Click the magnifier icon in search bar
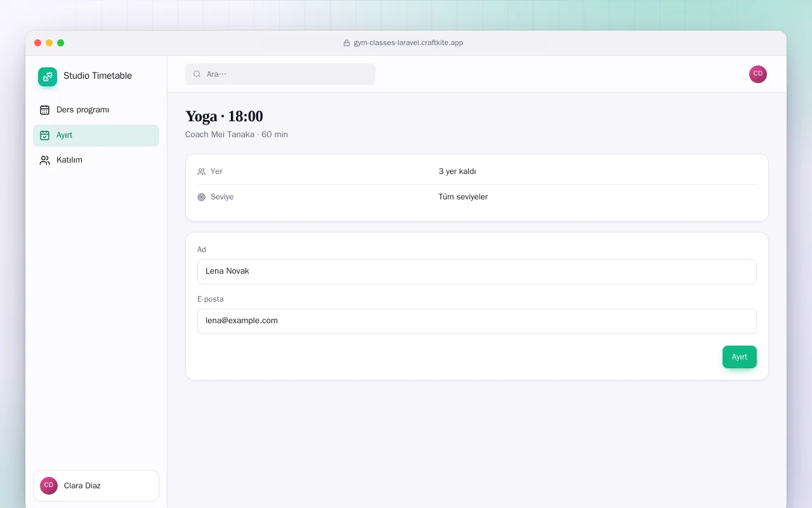Screen dimensions: 812x508 (197, 74)
